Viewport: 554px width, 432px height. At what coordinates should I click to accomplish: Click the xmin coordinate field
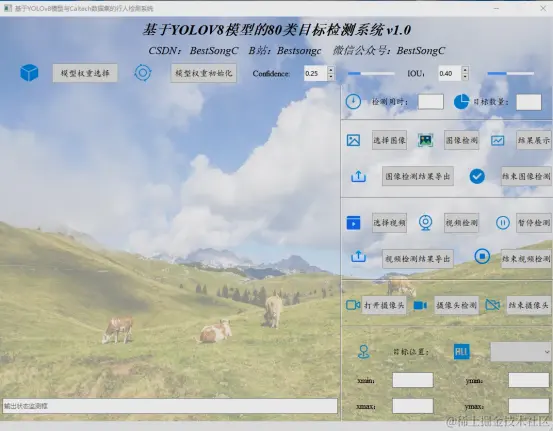413,380
